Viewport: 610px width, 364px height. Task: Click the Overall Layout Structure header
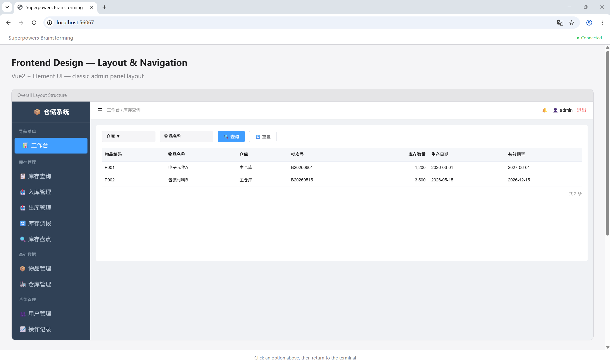pyautogui.click(x=42, y=95)
